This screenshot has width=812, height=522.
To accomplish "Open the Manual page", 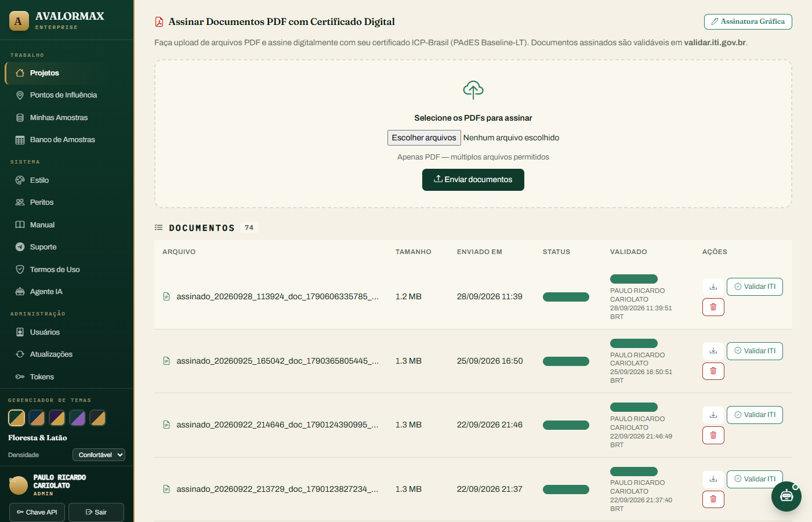I will pos(67,225).
